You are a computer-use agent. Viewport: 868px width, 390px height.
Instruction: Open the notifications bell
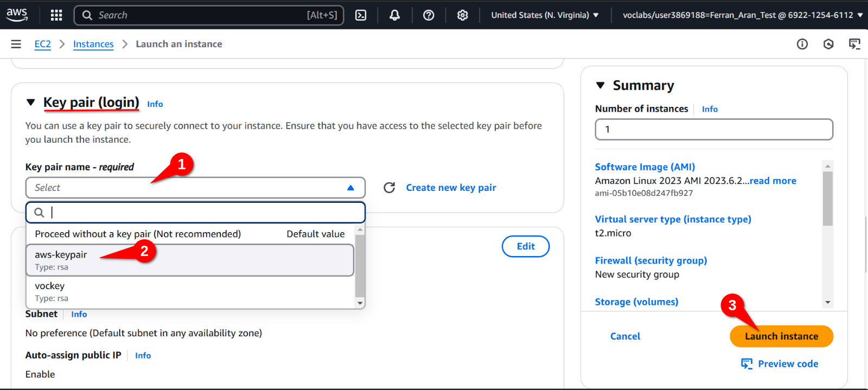395,15
